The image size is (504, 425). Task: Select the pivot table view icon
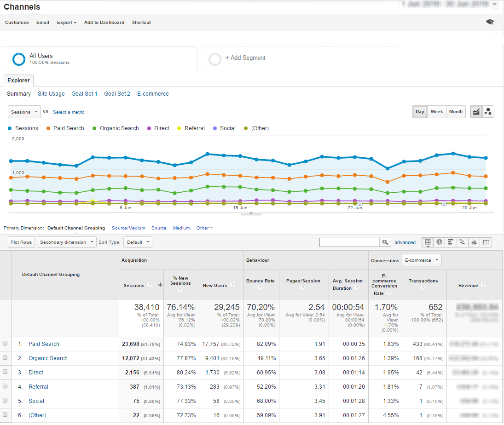(x=486, y=242)
